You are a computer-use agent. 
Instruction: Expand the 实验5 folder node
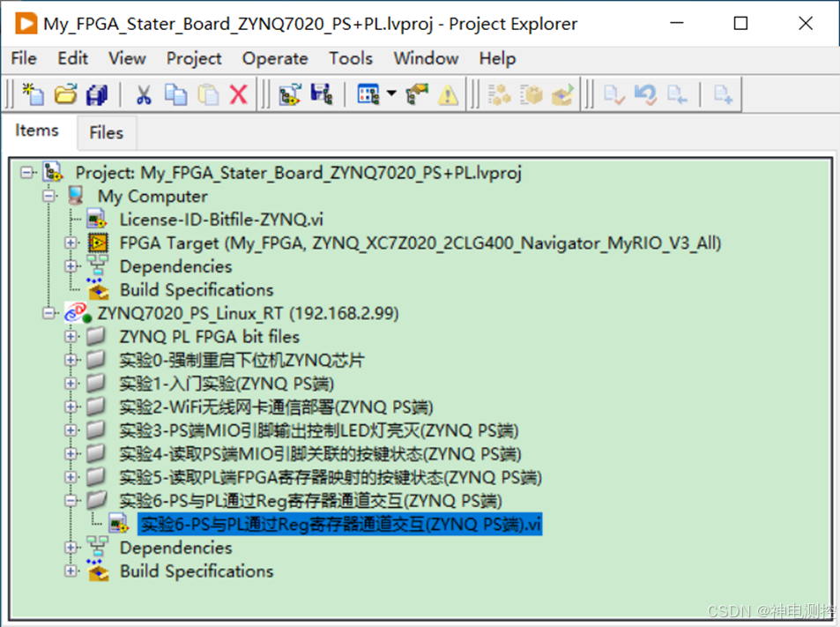pos(71,477)
